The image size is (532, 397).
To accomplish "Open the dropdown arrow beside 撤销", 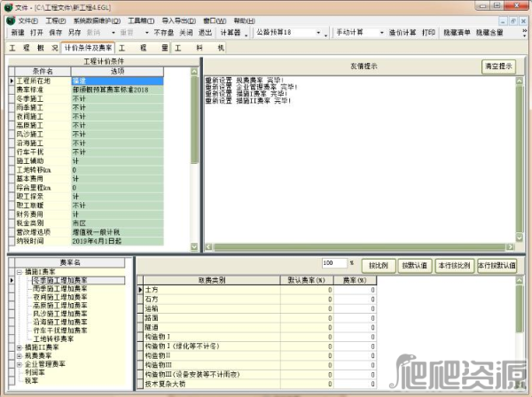I will [x=113, y=33].
